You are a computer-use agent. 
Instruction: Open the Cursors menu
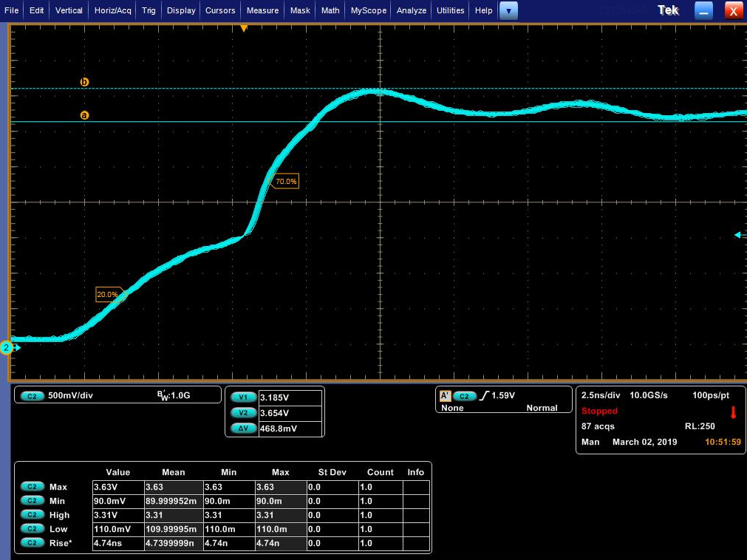click(220, 10)
